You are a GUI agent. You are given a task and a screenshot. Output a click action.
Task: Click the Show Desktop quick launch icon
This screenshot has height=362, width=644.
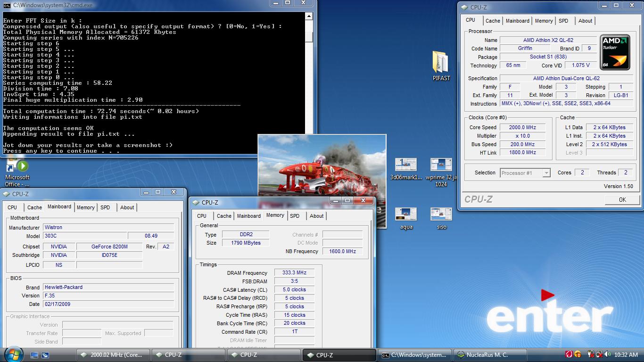tap(34, 355)
